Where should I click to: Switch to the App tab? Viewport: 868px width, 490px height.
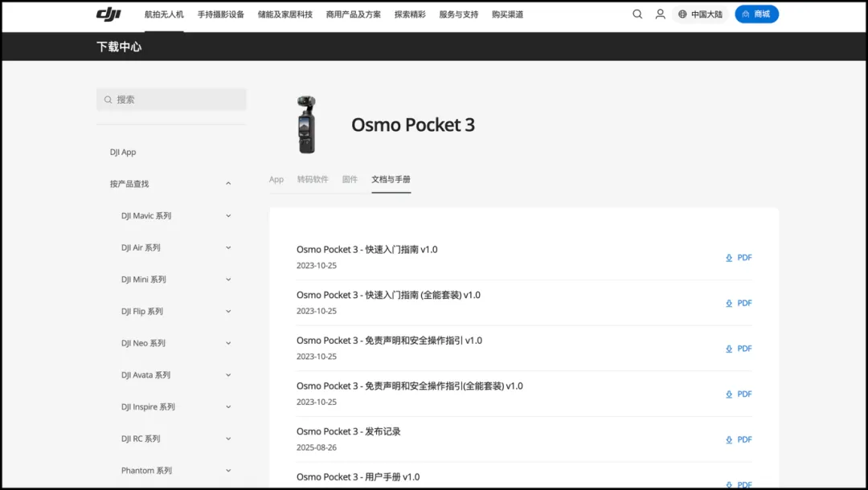pyautogui.click(x=276, y=179)
